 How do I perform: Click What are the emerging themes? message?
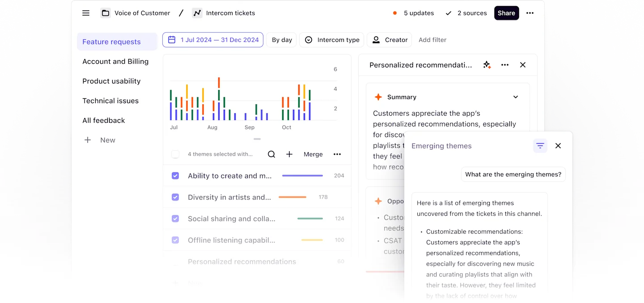coord(513,174)
